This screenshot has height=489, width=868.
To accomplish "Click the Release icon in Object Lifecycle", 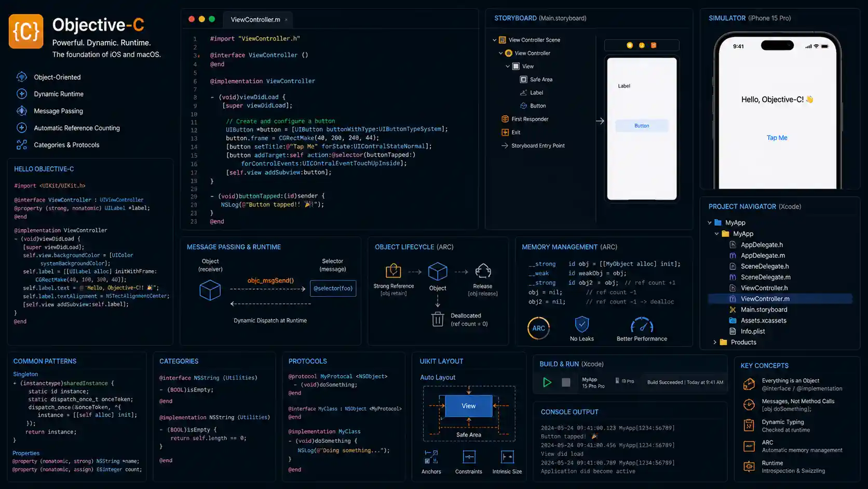I will tap(483, 271).
